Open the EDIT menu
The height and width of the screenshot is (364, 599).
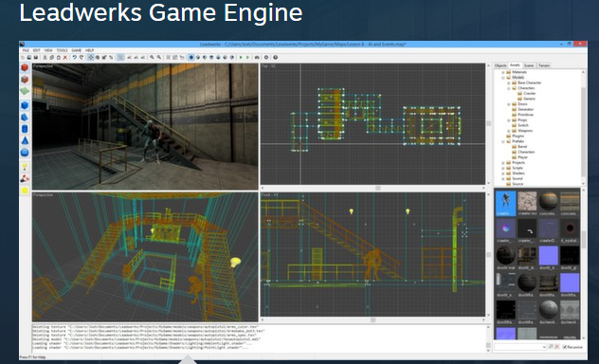tap(36, 50)
